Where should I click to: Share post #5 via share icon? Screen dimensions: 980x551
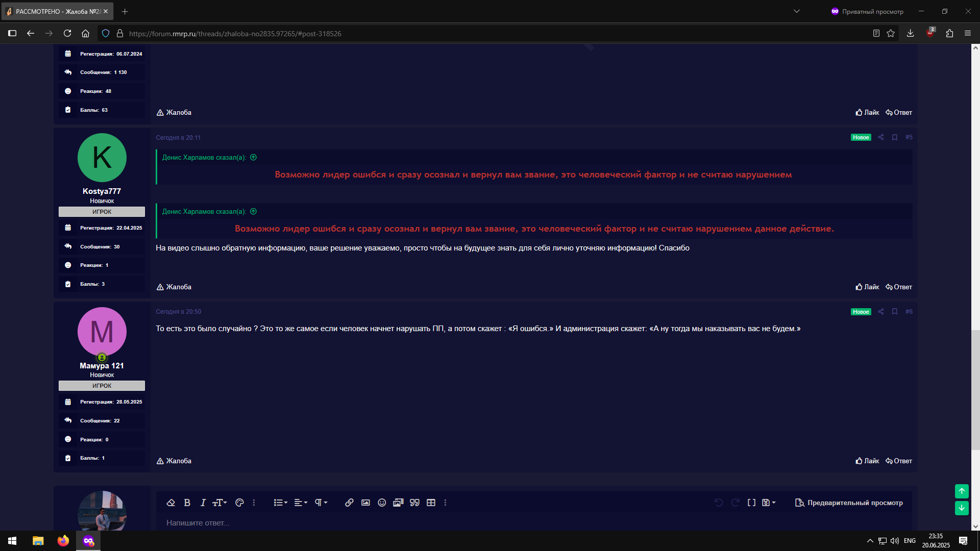(880, 137)
